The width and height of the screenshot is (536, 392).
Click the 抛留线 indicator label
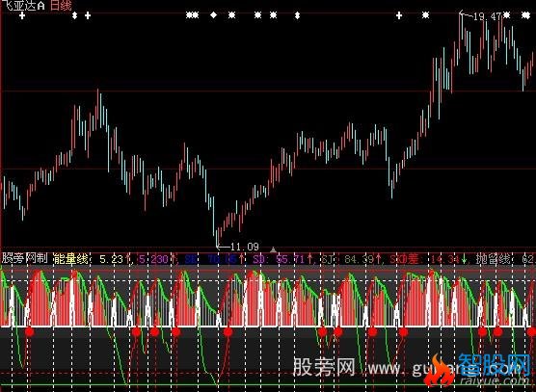coord(494,259)
